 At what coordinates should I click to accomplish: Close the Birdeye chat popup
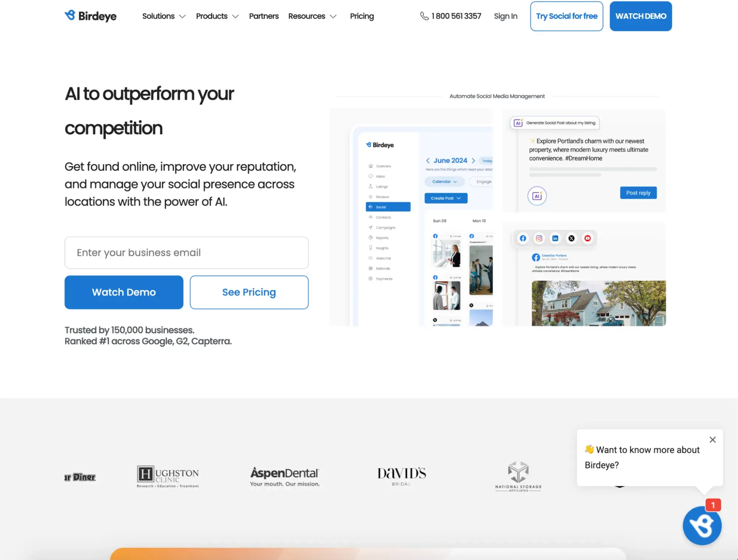[713, 439]
